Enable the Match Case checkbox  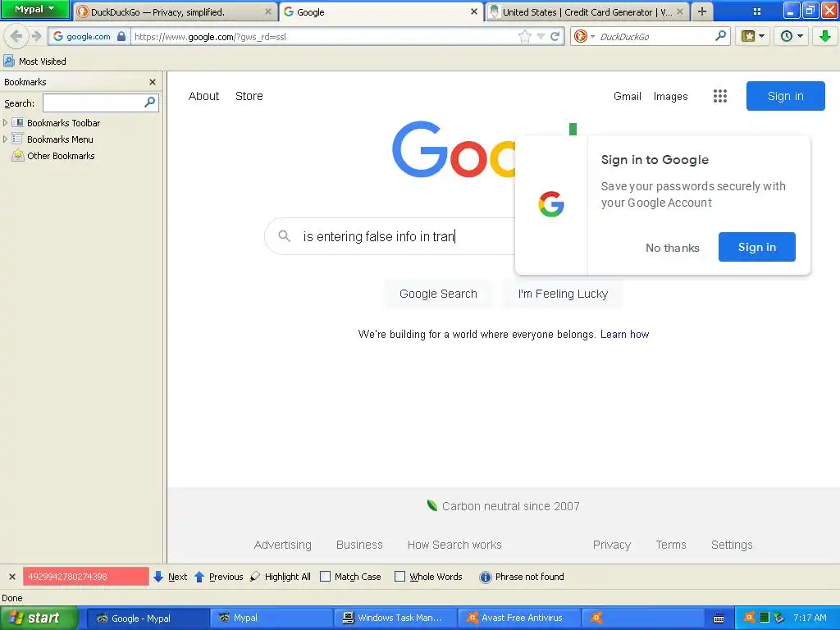coord(325,577)
